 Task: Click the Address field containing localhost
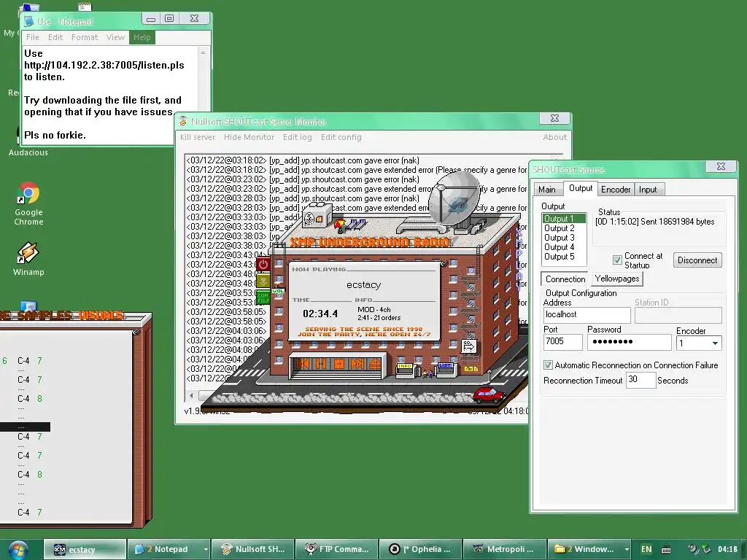(587, 315)
